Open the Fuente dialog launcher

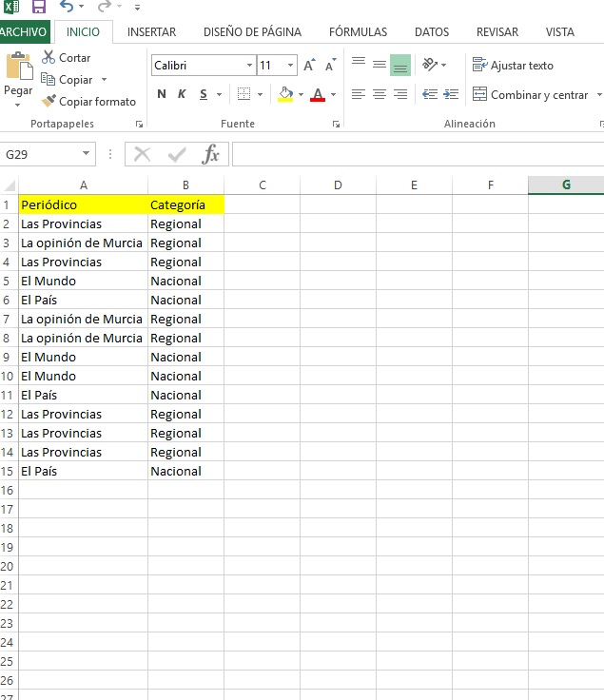pyautogui.click(x=336, y=124)
